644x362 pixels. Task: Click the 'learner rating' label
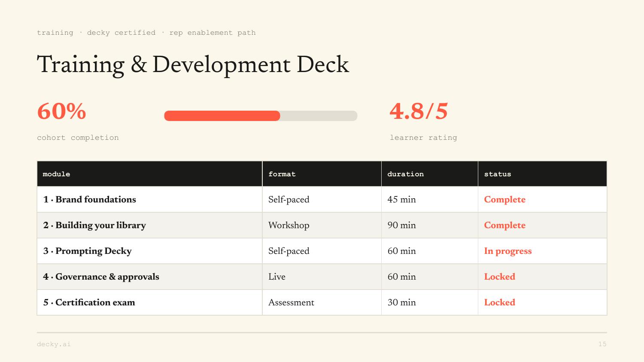[423, 138]
